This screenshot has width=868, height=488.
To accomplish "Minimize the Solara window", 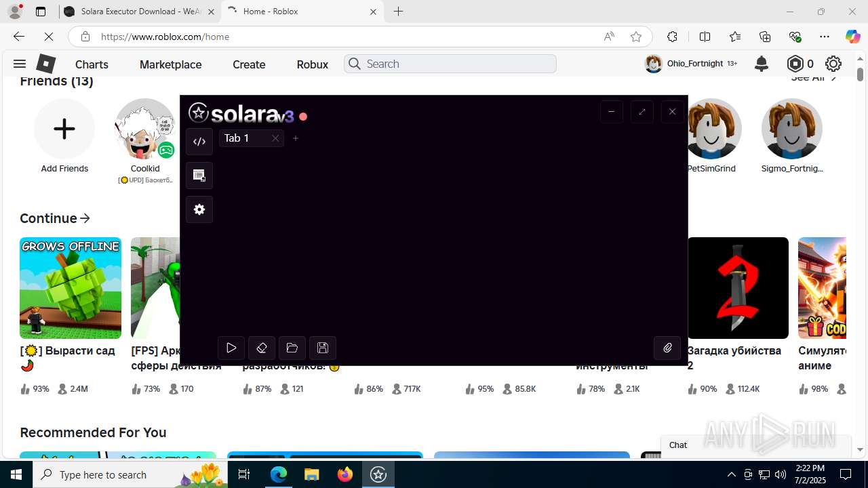I will point(611,112).
